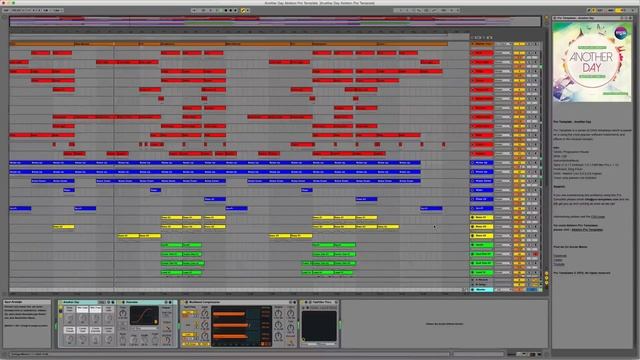Open the Ableton Pro Templates link

(587, 230)
